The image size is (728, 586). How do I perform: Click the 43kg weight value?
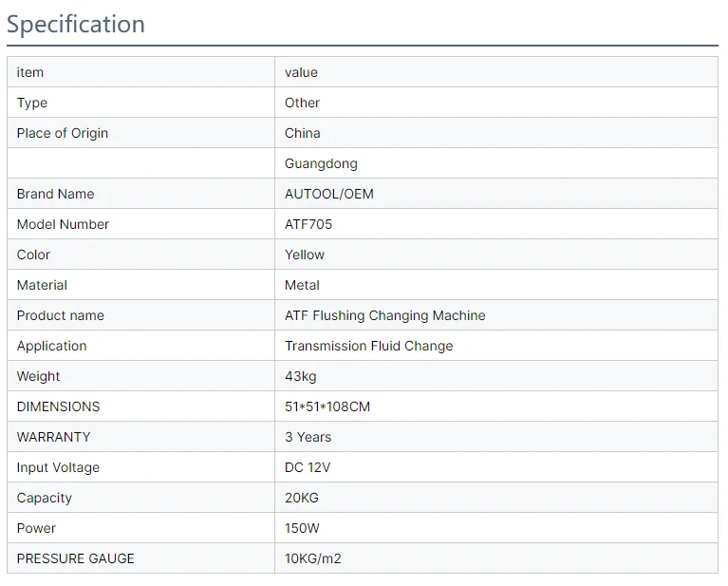point(301,376)
